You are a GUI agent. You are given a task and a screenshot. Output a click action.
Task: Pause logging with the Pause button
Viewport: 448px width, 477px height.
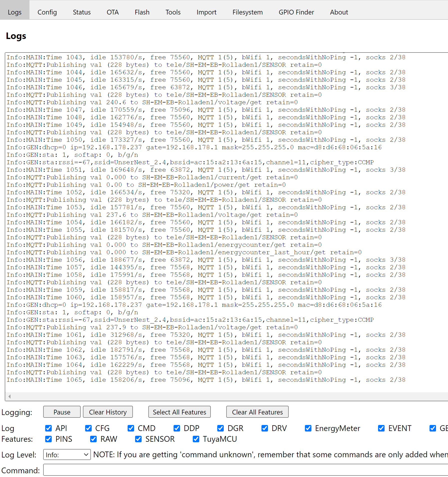pos(62,412)
